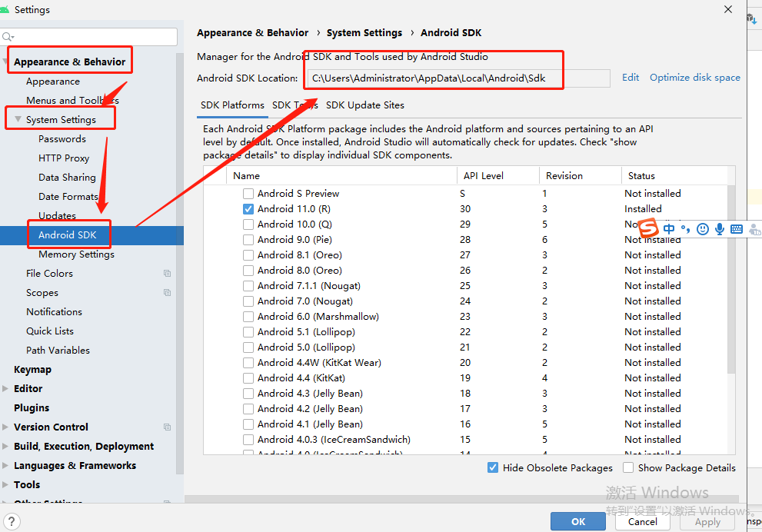Enable Show Package Details checkbox

point(628,467)
